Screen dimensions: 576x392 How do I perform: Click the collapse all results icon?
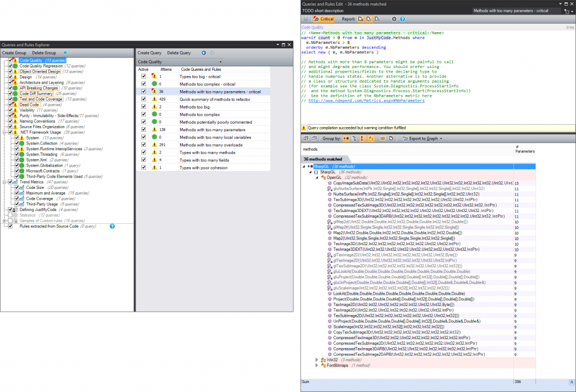(x=314, y=138)
